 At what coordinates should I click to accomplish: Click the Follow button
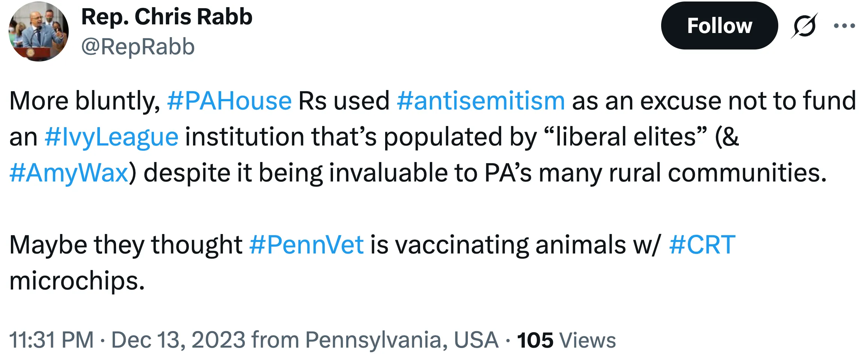pyautogui.click(x=719, y=26)
